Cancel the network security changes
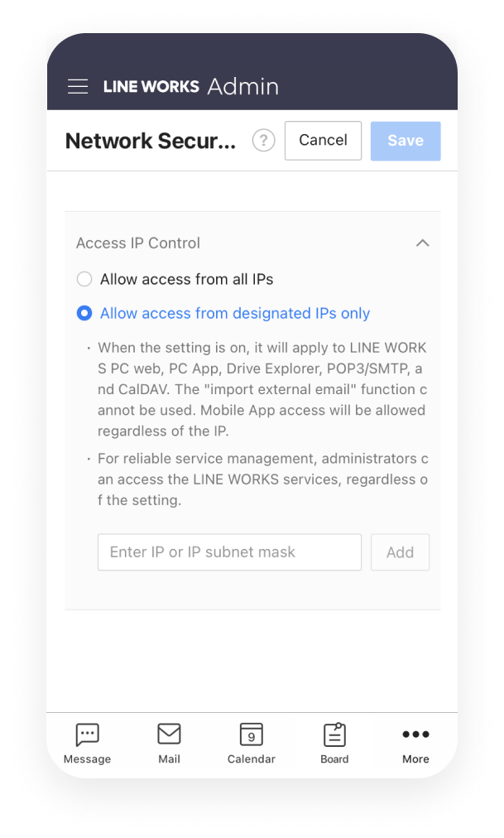This screenshot has height=838, width=504. (323, 141)
